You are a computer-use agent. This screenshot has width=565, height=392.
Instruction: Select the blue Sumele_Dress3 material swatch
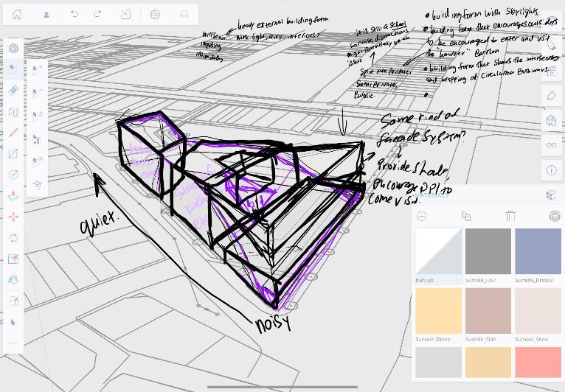pos(538,251)
